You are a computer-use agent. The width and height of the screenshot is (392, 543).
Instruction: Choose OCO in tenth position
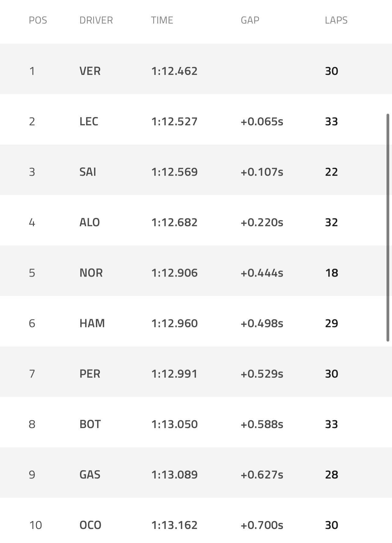[x=90, y=525]
